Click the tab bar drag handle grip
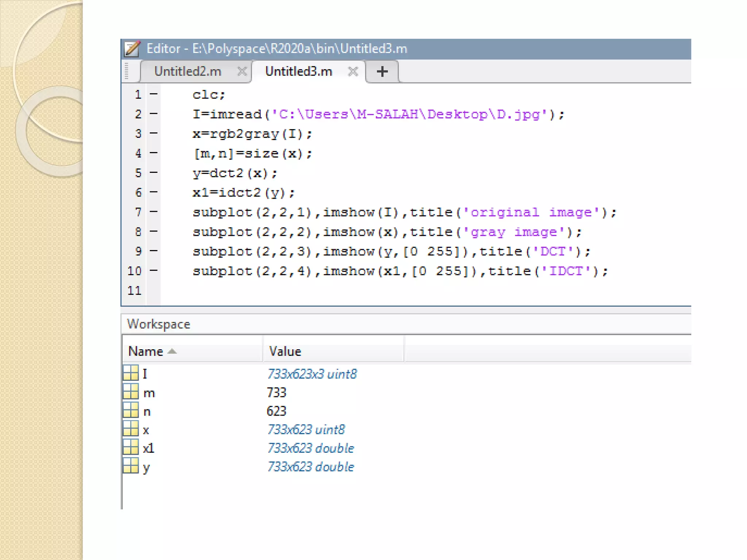 point(127,71)
